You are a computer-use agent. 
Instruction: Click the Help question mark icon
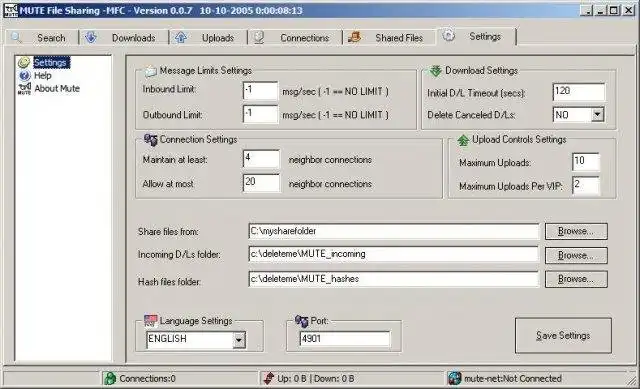coord(24,76)
